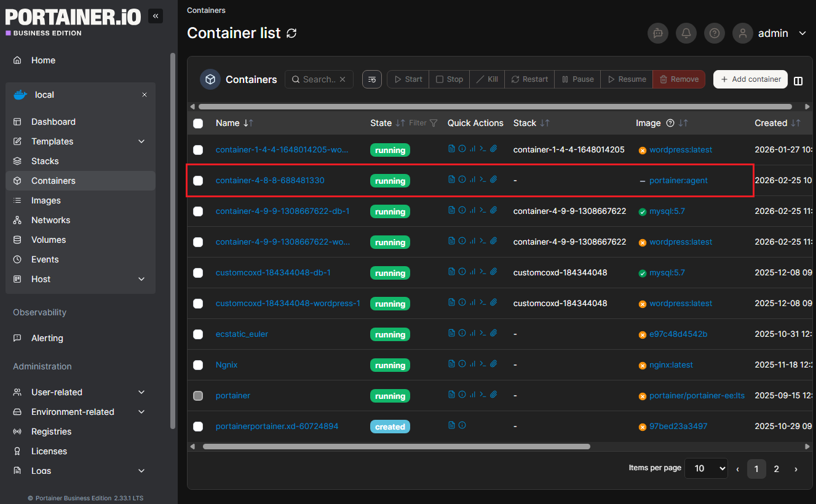
Task: Open the notifications bell
Action: tap(686, 33)
